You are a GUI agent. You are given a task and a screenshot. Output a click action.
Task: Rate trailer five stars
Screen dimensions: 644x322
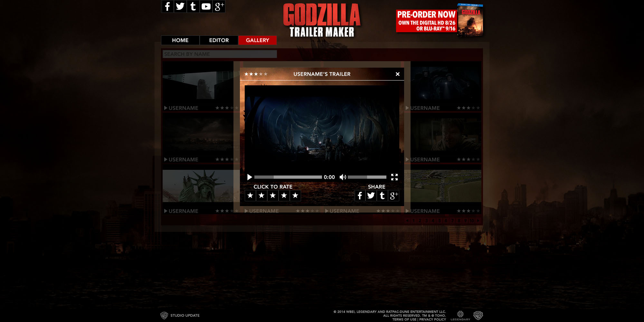point(295,195)
